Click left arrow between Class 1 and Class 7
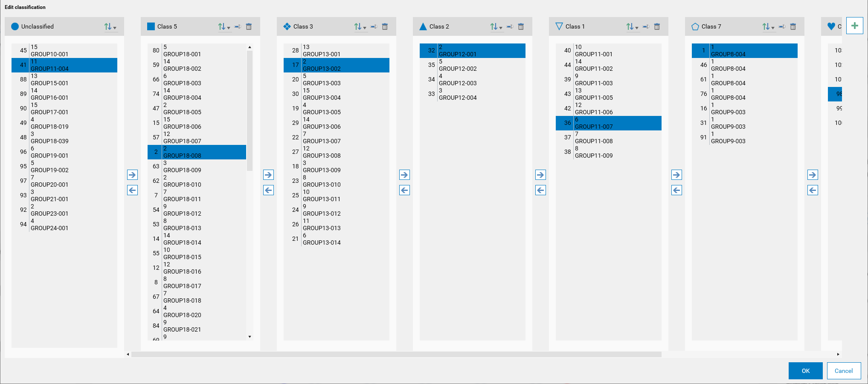Viewport: 868px width, 384px height. tap(676, 190)
